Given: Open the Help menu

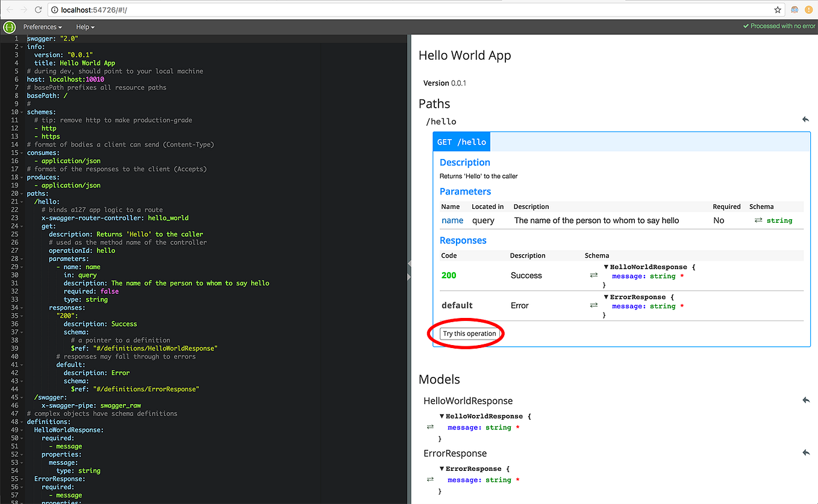Looking at the screenshot, I should (x=84, y=26).
